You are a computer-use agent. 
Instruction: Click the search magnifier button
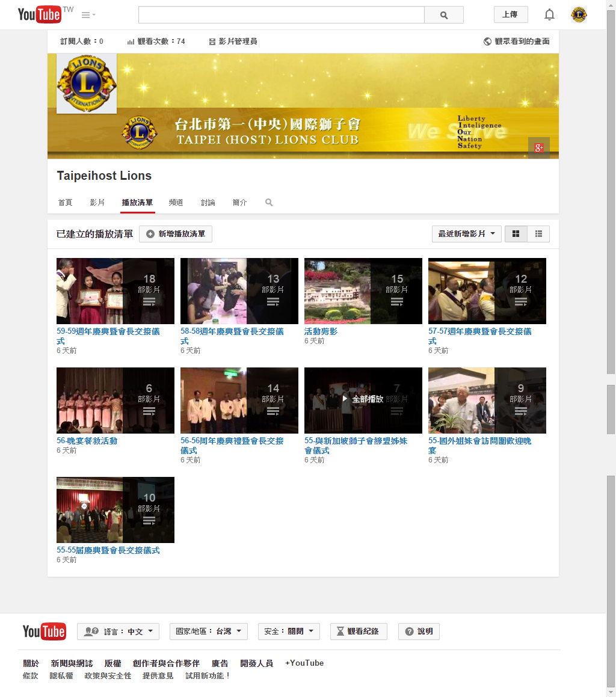[443, 15]
